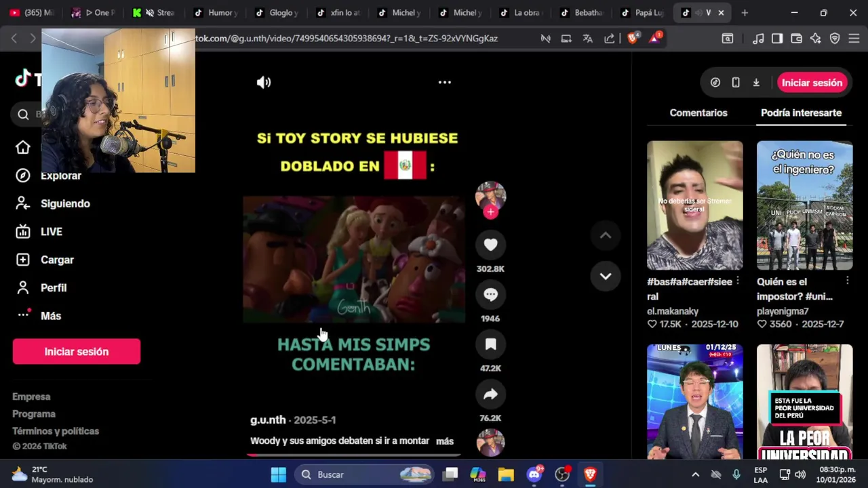Open Discord from the taskbar
This screenshot has width=868, height=488.
pyautogui.click(x=534, y=474)
